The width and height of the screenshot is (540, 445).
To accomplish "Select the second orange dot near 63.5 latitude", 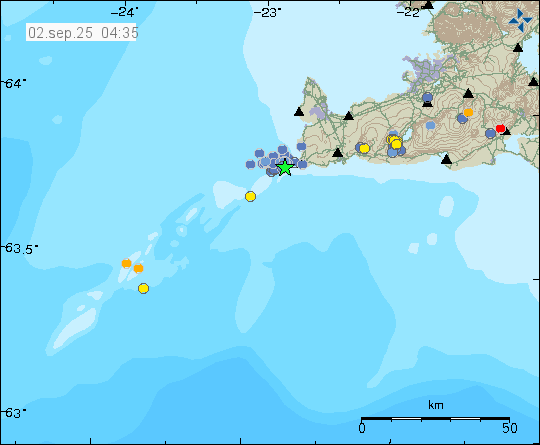I will pos(138,268).
